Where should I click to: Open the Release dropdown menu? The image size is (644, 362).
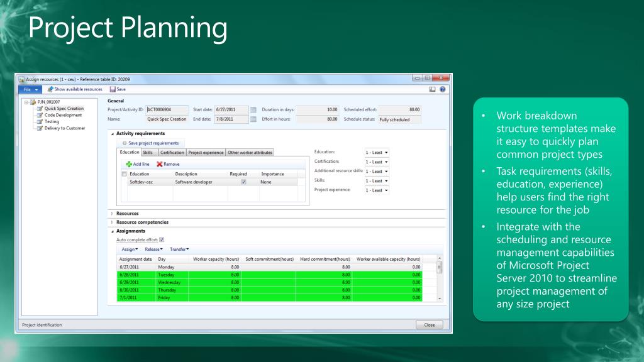153,249
